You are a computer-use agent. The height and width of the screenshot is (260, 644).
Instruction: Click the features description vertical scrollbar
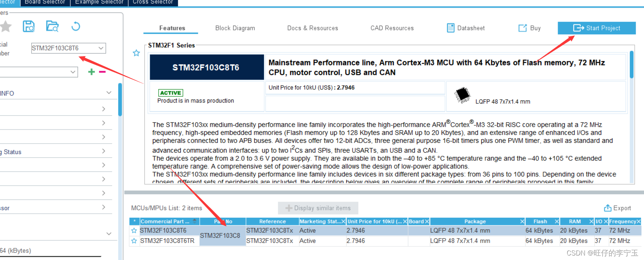pos(632,64)
